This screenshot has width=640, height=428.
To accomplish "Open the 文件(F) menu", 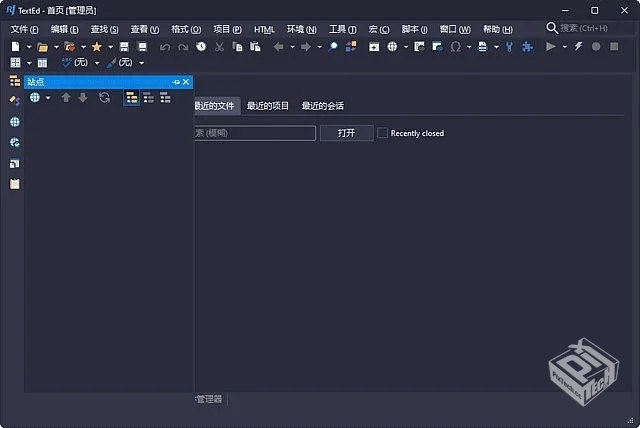I will 24,29.
